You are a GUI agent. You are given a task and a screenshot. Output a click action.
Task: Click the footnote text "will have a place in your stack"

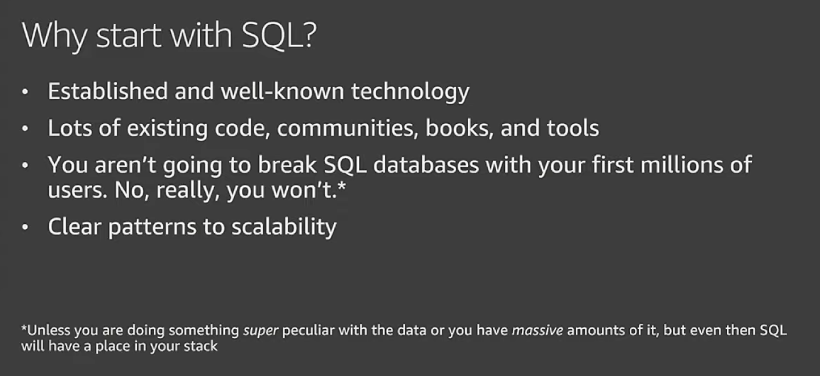119,346
